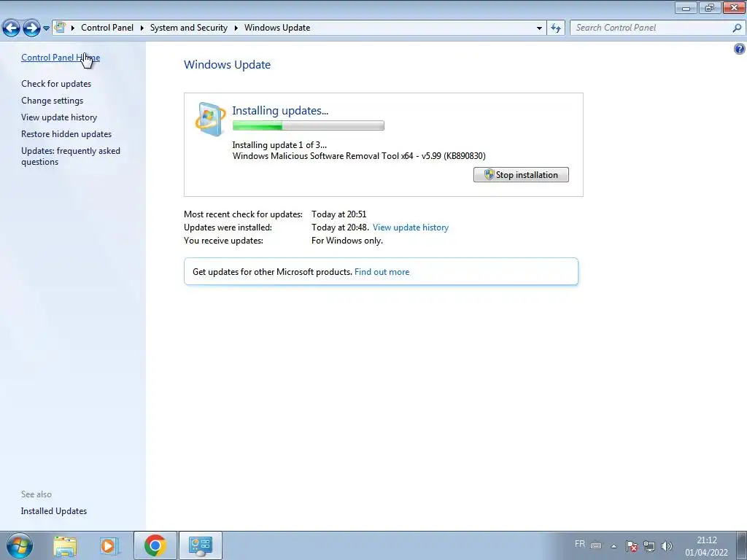Minimize the Control Panel window
The height and width of the screenshot is (560, 747).
[x=686, y=7]
